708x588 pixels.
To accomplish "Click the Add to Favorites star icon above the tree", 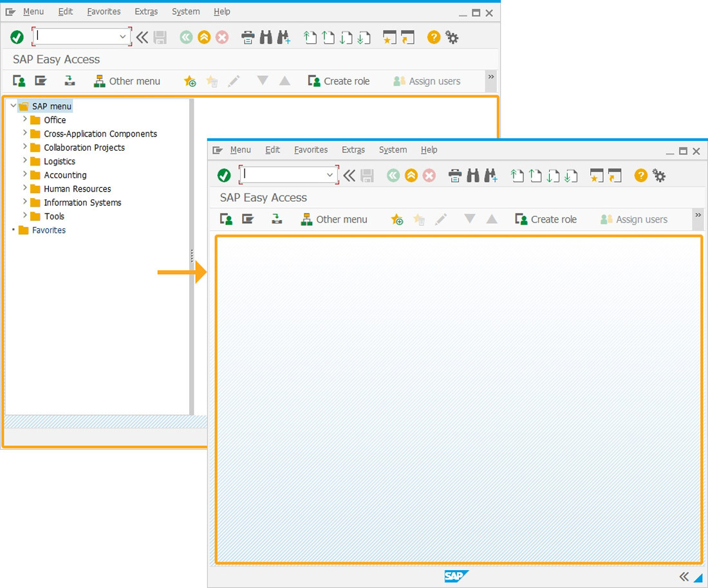I will tap(190, 81).
